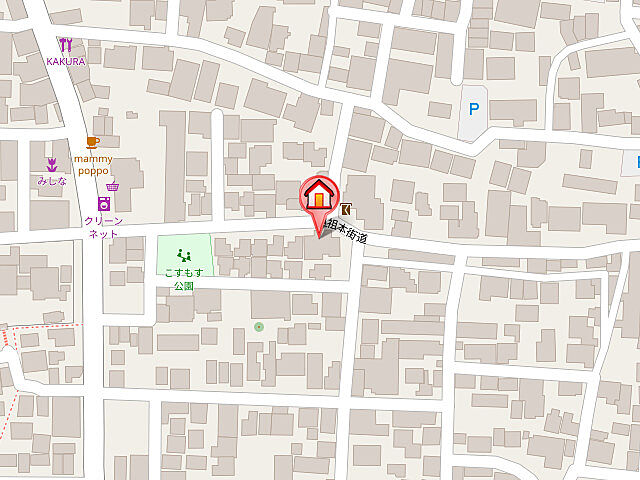This screenshot has width=640, height=480.
Task: Click the みしな shop label
Action: point(52,181)
